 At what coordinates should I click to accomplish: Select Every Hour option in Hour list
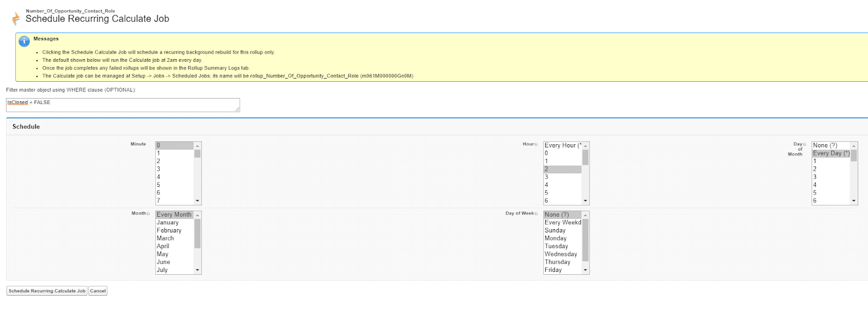(563, 145)
